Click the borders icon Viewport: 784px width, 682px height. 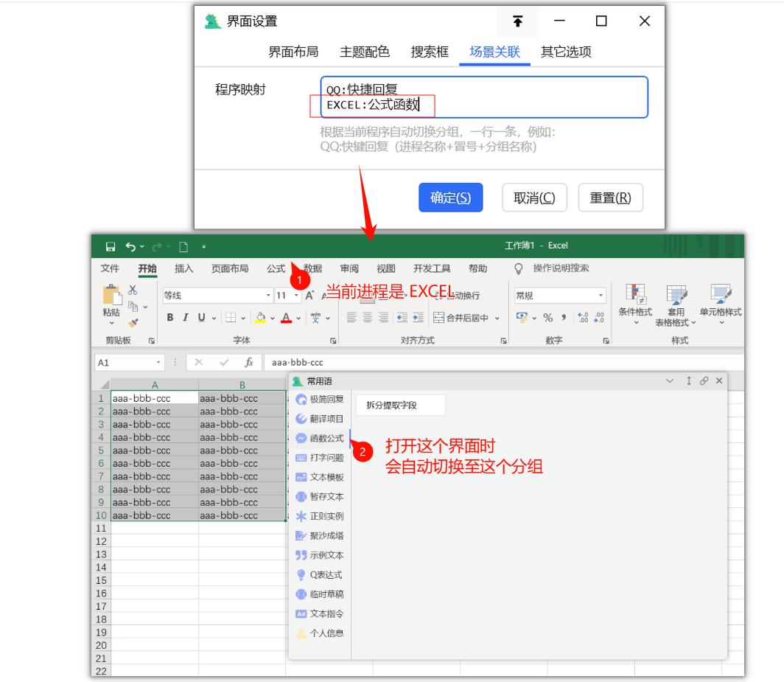coord(231,317)
